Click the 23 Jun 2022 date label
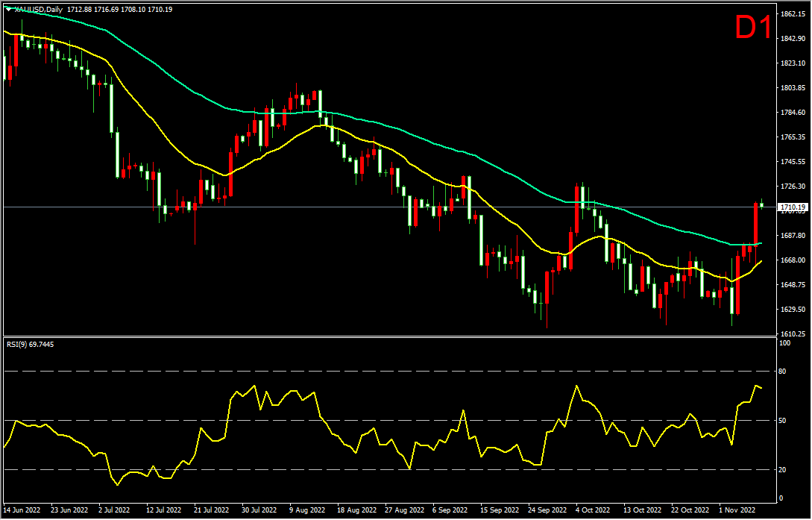Viewport: 812px width, 520px height. [70, 510]
